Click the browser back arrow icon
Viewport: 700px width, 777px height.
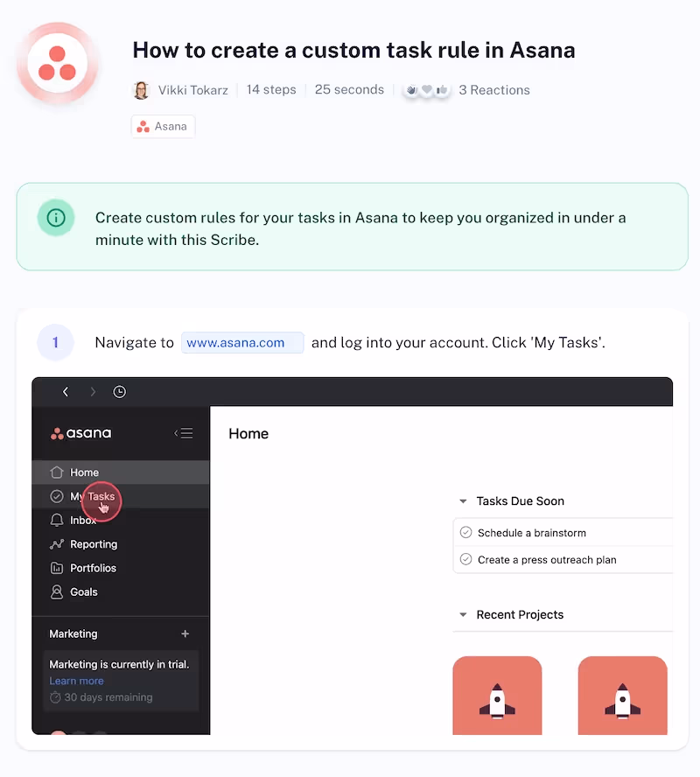click(x=66, y=392)
